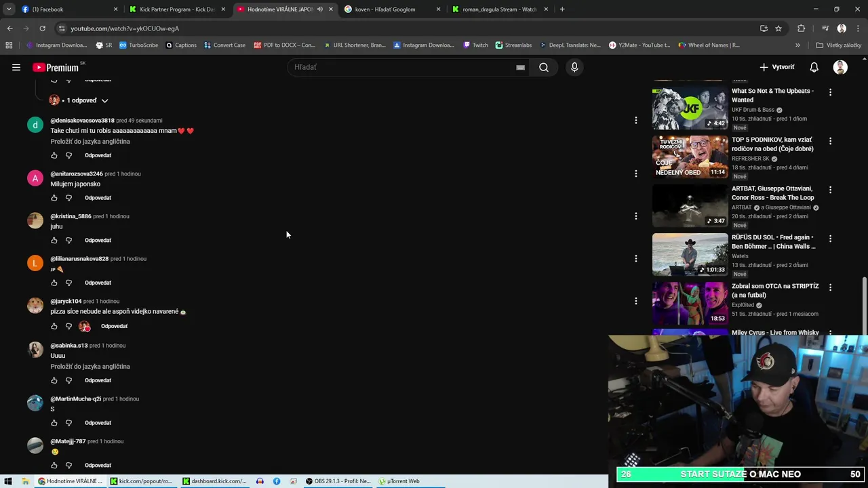Open 'Všetky záložky' bookmarks folder
This screenshot has width=868, height=488.
tap(838, 45)
